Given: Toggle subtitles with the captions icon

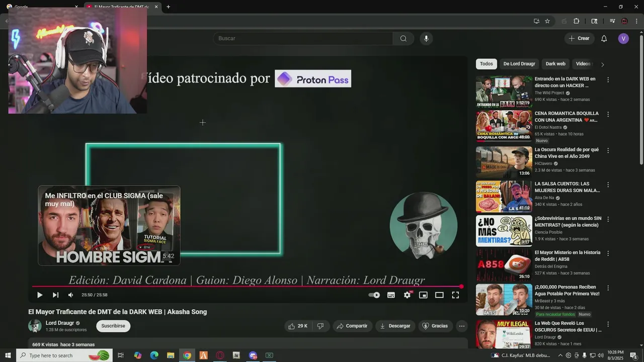Looking at the screenshot, I should [391, 295].
